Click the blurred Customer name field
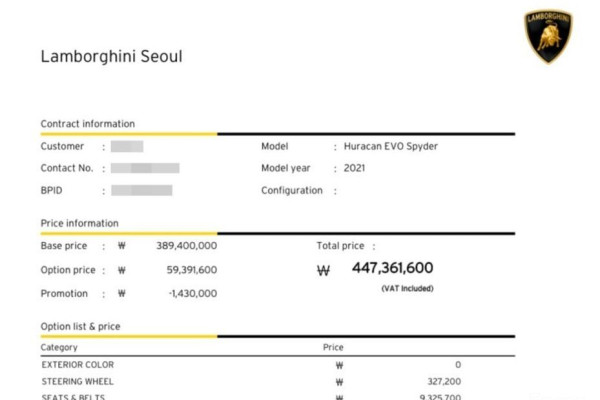Viewport: 600px width, 400px height. [x=127, y=146]
